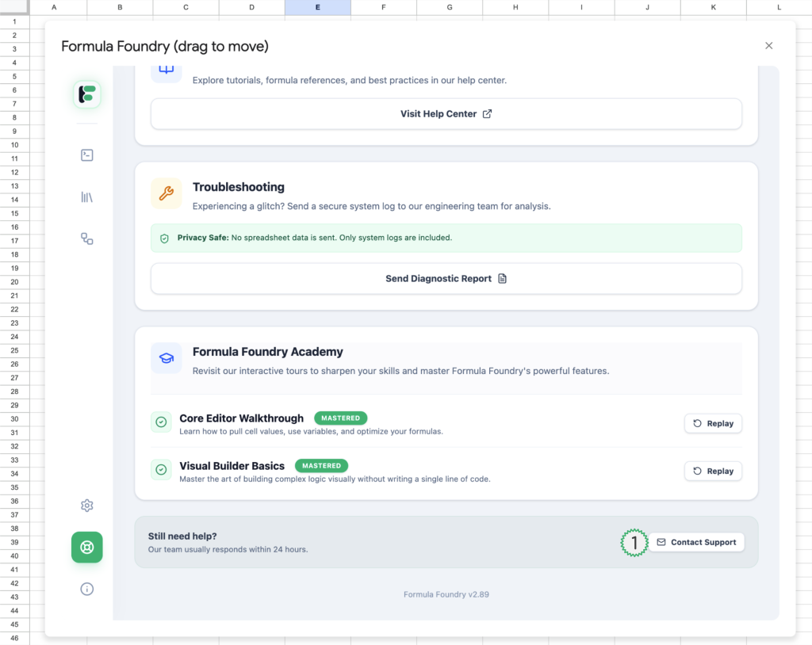812x645 pixels.
Task: Open the terminal editor sidebar icon
Action: (87, 155)
